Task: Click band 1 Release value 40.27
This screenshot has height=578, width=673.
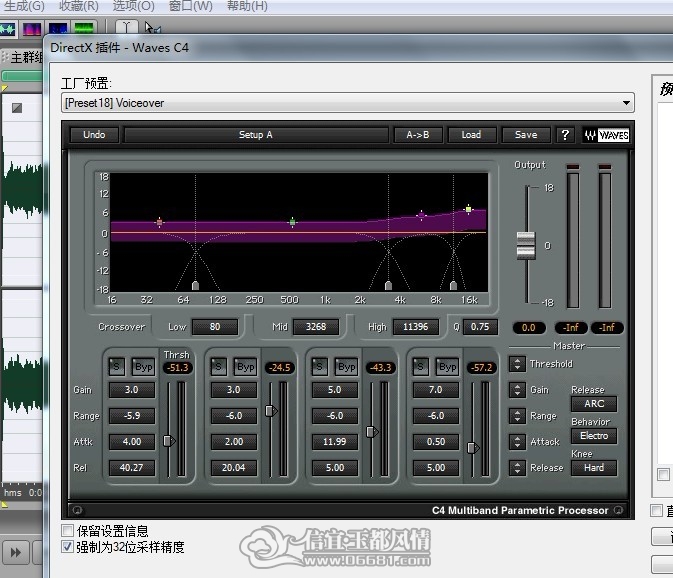Action: (x=132, y=468)
